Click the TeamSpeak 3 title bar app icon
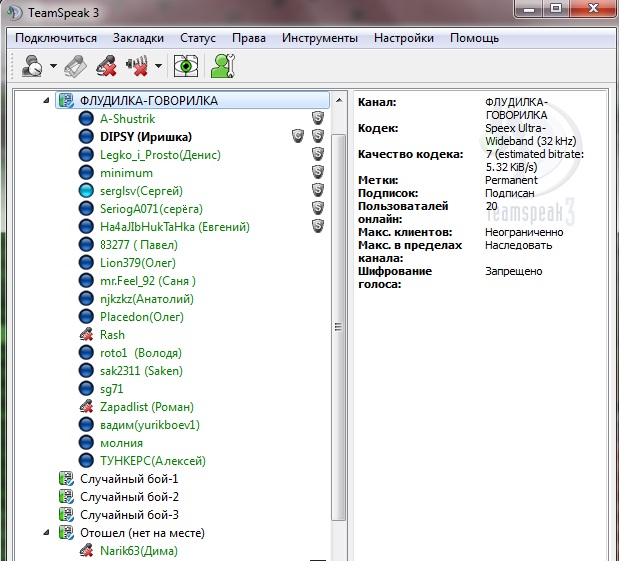Viewport: 619px width, 561px height. point(15,12)
